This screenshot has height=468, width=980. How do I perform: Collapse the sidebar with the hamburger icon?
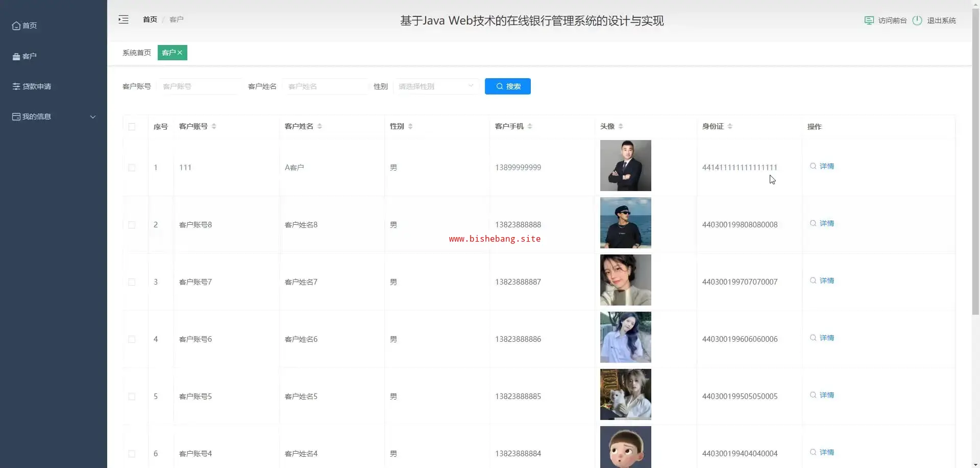124,20
